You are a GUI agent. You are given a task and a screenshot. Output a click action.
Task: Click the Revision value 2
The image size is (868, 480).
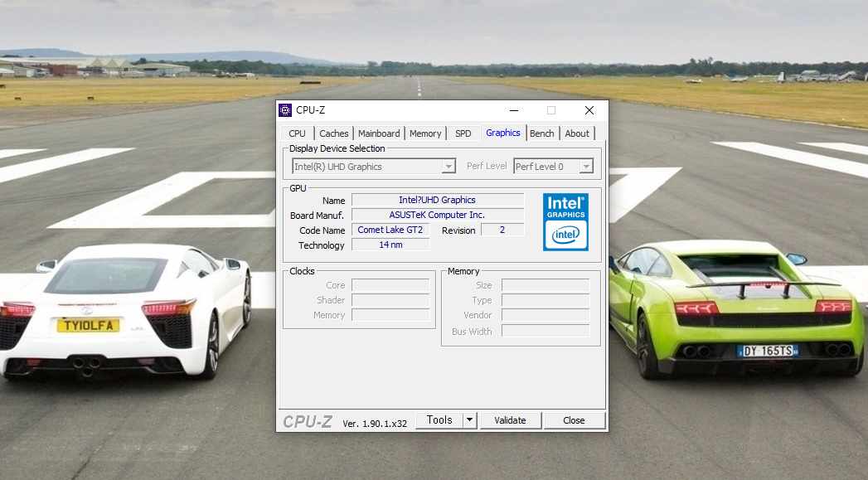[x=502, y=230]
